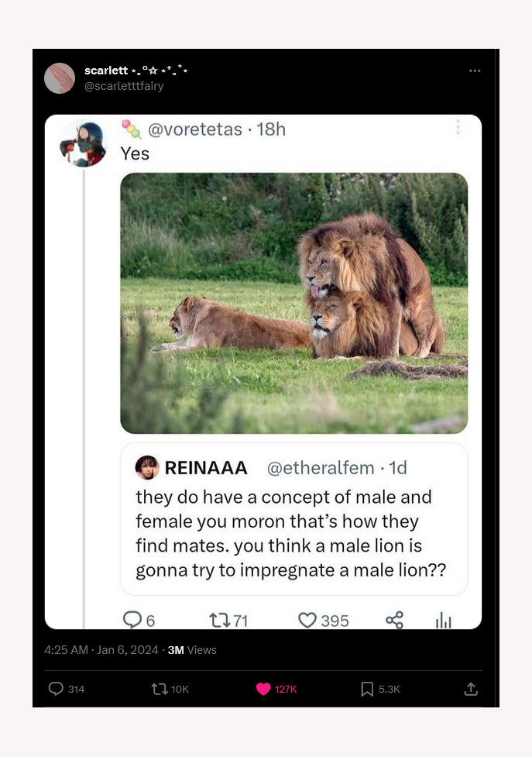Open scarlett's profile avatar
This screenshot has width=532, height=757.
[x=60, y=78]
